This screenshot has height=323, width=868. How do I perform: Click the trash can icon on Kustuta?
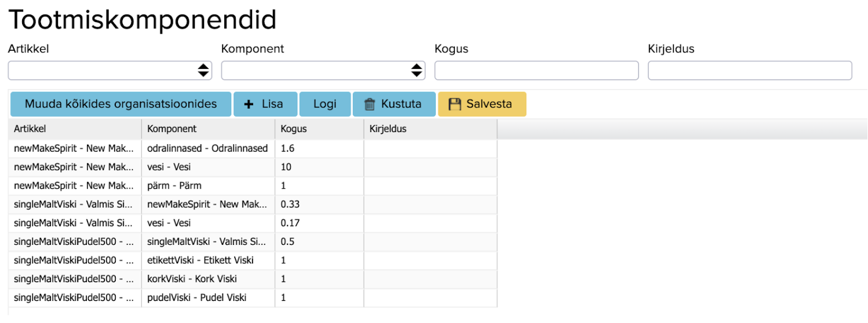click(x=370, y=104)
